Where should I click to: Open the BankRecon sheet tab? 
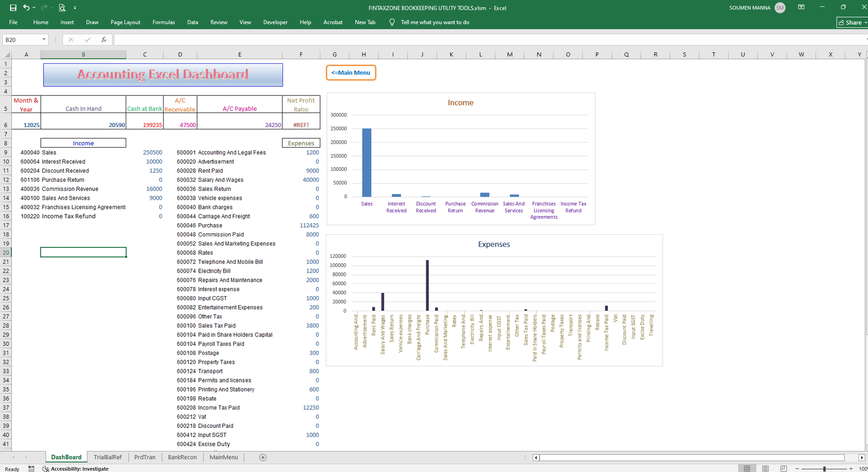tap(182, 458)
